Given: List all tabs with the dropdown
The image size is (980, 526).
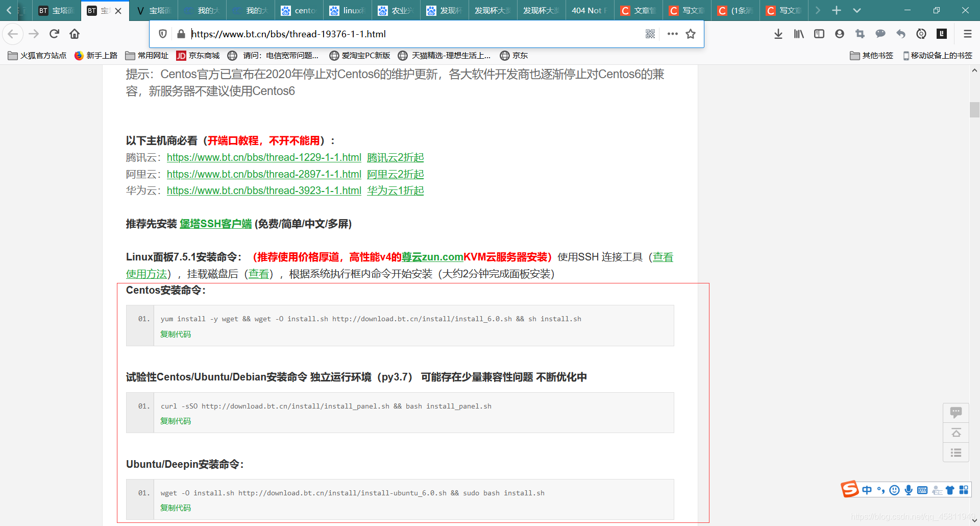Looking at the screenshot, I should pos(857,10).
